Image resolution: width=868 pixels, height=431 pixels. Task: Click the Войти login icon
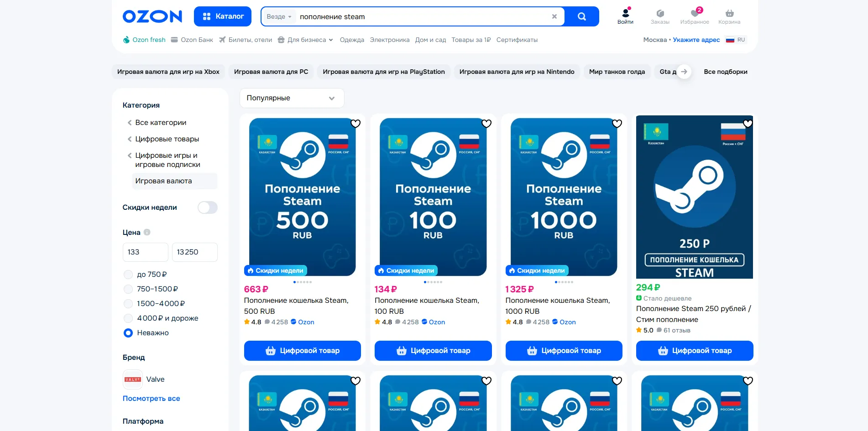tap(625, 16)
